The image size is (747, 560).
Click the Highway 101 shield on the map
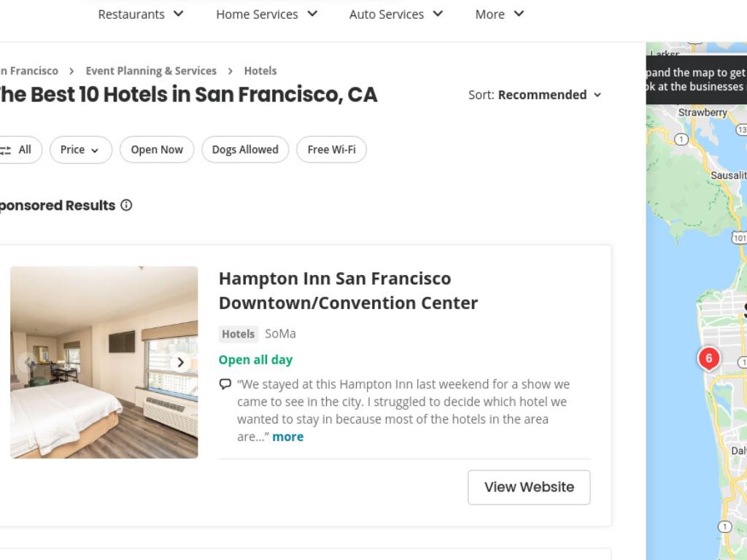tap(740, 238)
